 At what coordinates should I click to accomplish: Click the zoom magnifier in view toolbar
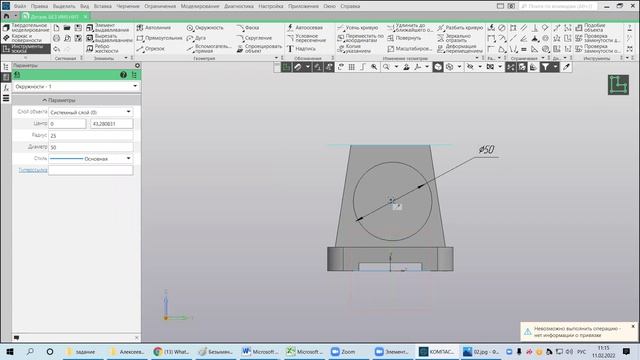386,67
